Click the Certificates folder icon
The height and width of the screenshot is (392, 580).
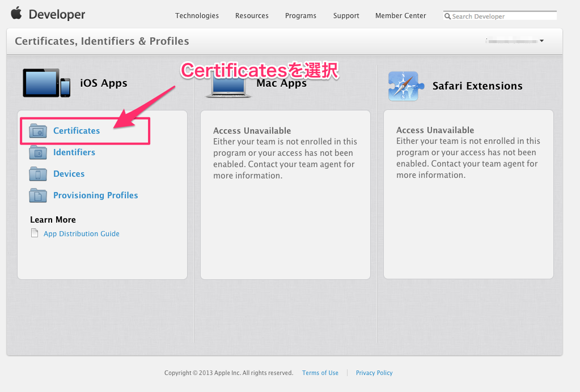tap(37, 130)
